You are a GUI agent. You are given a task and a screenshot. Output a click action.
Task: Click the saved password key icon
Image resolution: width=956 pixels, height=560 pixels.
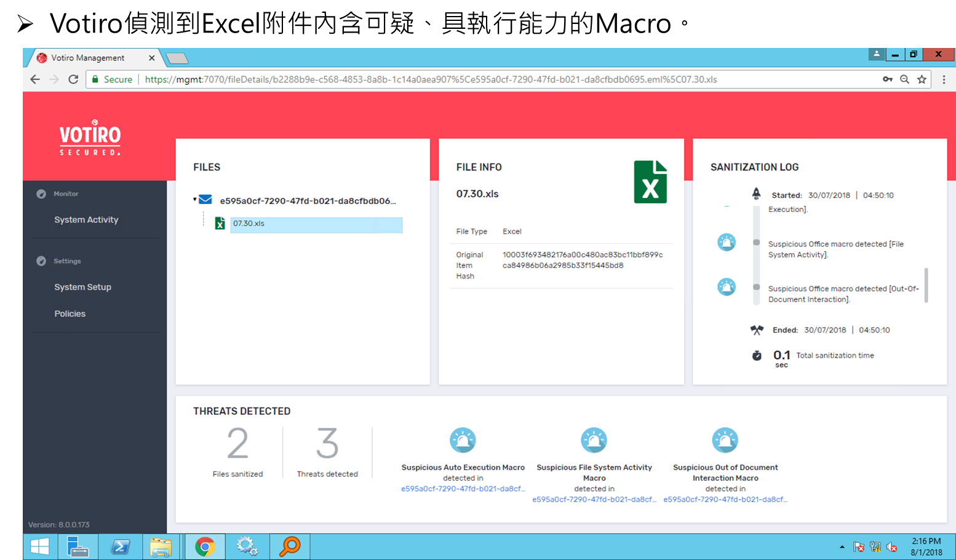pyautogui.click(x=887, y=79)
